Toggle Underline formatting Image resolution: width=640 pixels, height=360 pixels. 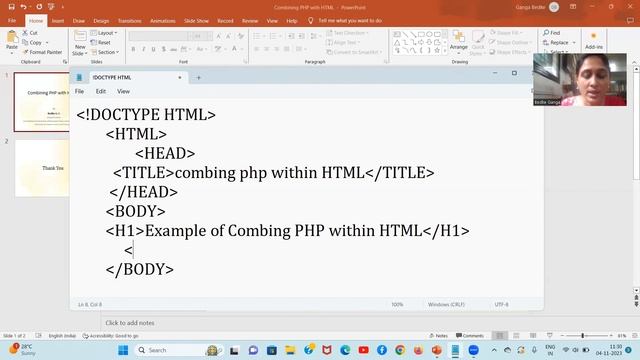click(x=153, y=49)
